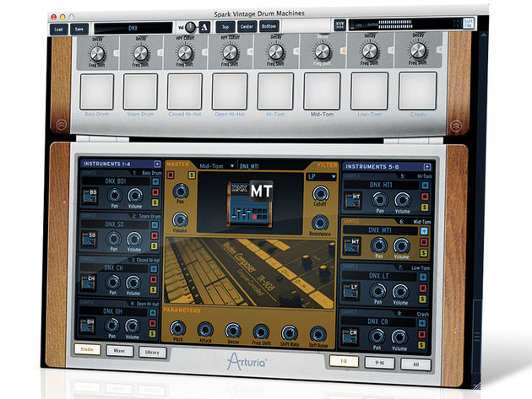Screen dimensions: 532x399
Task: Toggle the Master section yellow solo button
Action: coord(192,175)
